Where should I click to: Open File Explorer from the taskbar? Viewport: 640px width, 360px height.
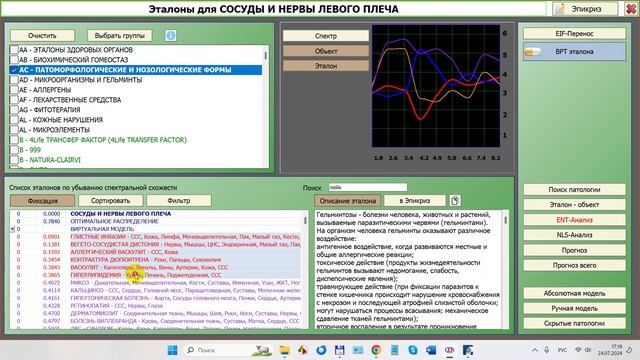click(284, 350)
